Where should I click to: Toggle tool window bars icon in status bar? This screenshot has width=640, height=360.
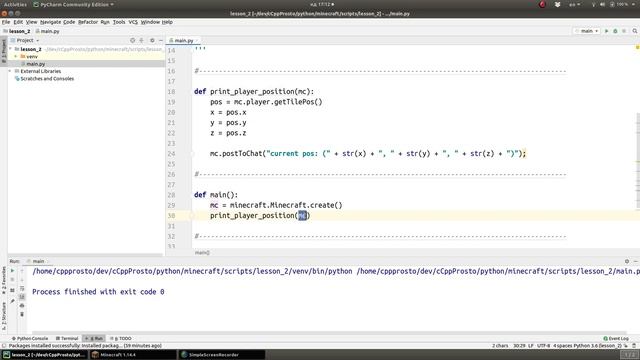point(4,346)
